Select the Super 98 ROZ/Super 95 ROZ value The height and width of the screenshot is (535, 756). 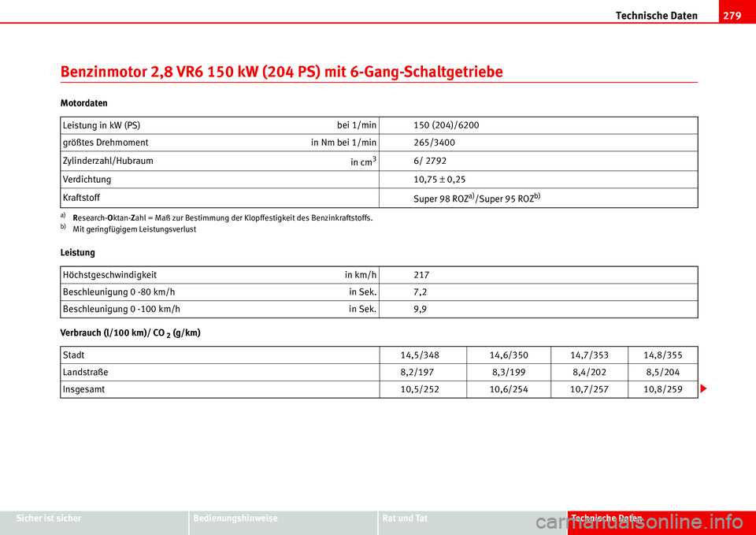(476, 199)
